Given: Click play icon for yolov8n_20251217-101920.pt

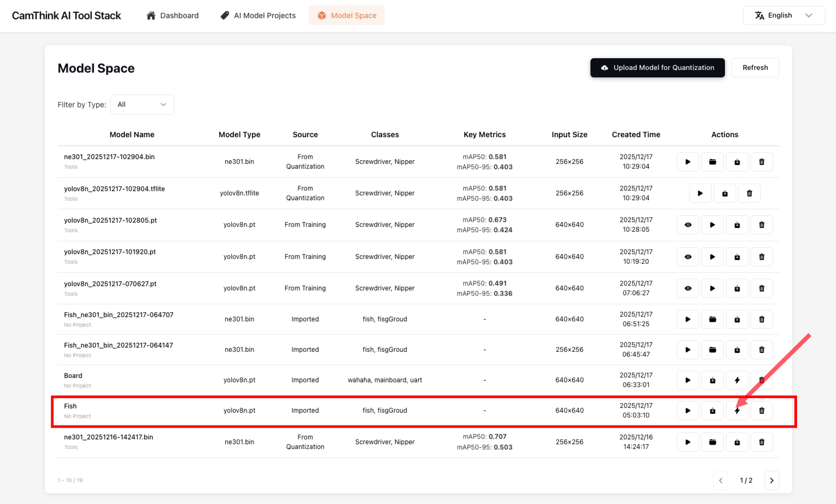Looking at the screenshot, I should coord(712,257).
